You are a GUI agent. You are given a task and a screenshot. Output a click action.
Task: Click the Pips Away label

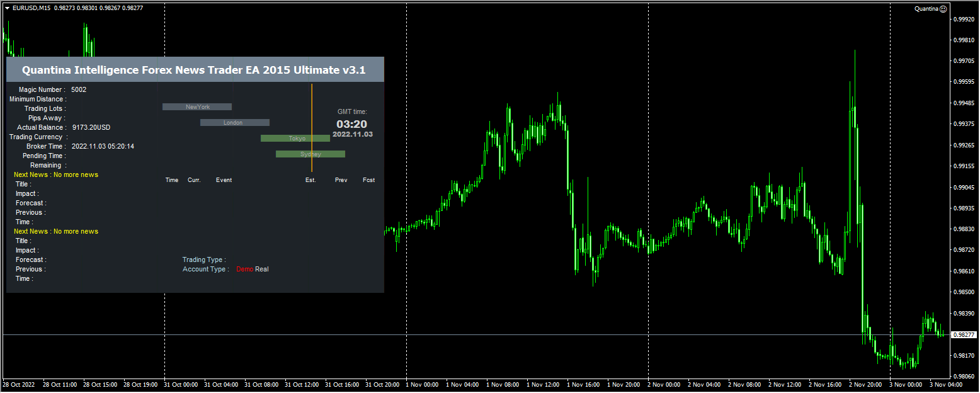(47, 118)
